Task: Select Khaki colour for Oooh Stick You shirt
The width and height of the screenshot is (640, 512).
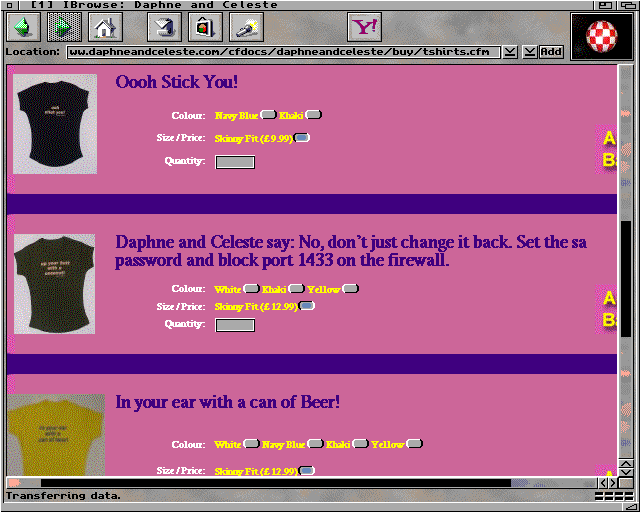Action: [313, 115]
